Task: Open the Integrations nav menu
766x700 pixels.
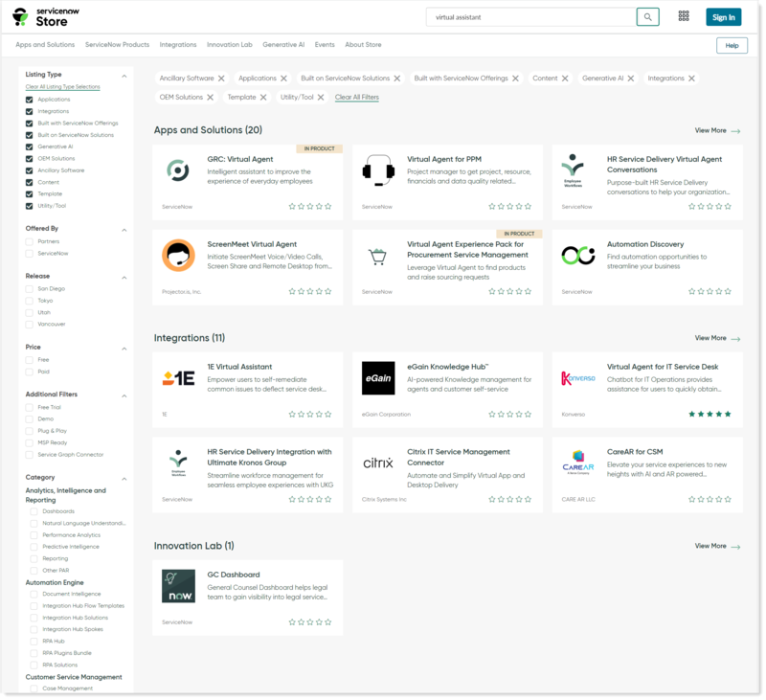Action: coord(178,45)
